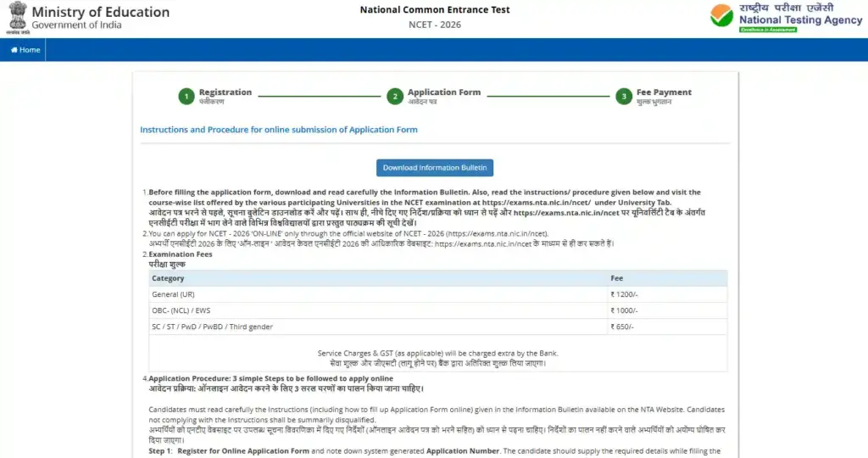Viewport: 868px width, 458px height.
Task: Switch to the Fee Payment step label
Action: (664, 92)
